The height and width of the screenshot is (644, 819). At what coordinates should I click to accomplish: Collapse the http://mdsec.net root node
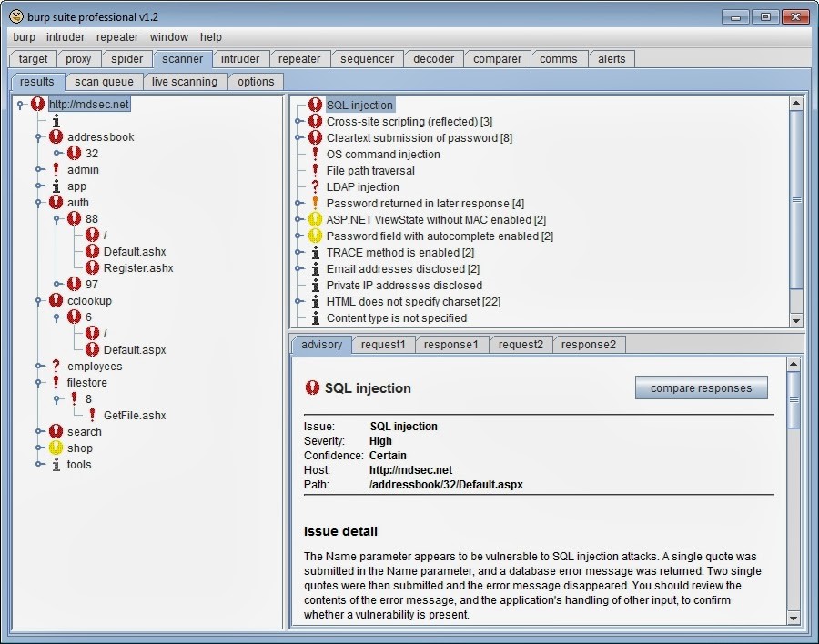[x=20, y=105]
